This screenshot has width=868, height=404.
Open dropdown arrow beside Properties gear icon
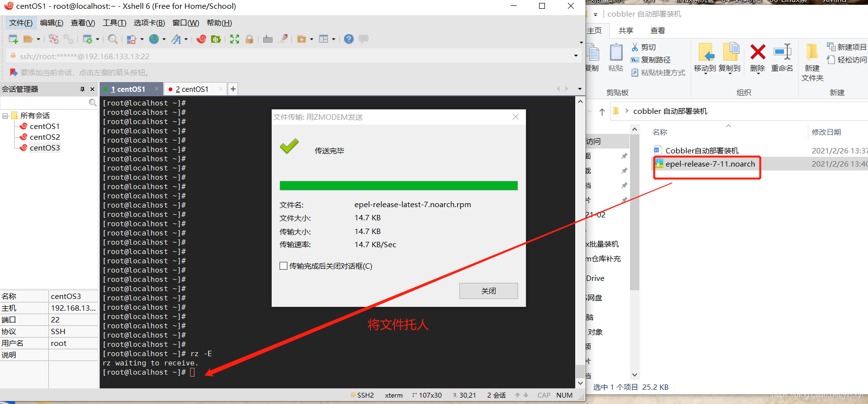(x=98, y=39)
